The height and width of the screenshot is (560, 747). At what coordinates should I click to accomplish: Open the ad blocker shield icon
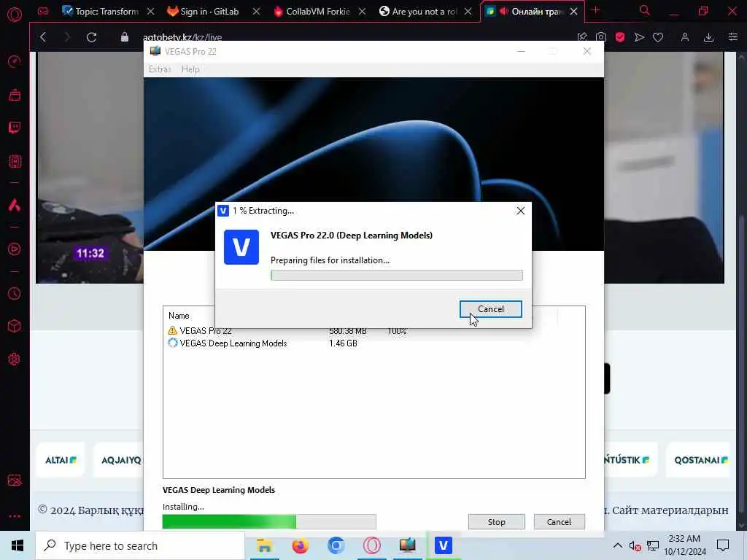coord(620,37)
